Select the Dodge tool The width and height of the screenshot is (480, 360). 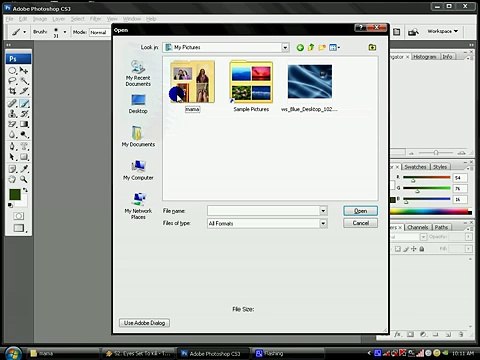coord(24,135)
